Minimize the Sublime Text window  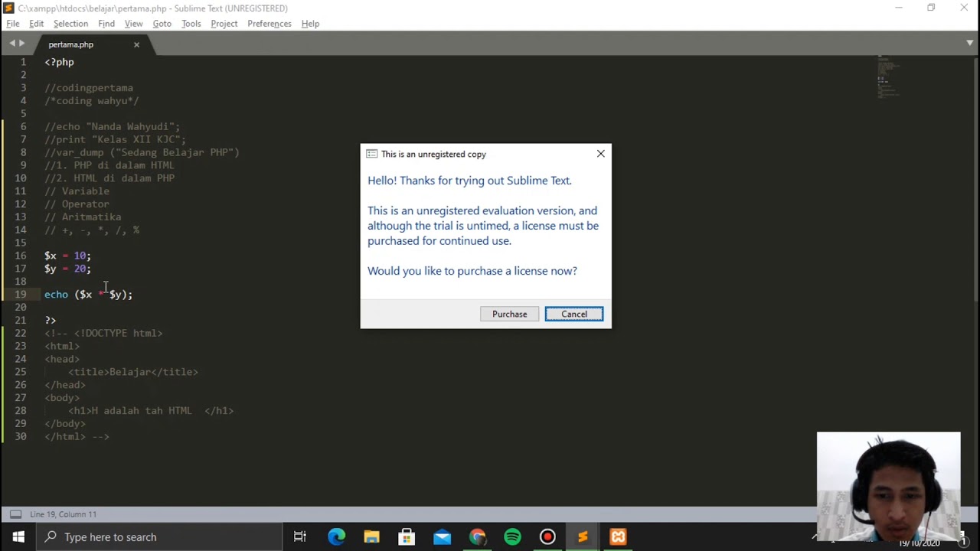click(899, 8)
